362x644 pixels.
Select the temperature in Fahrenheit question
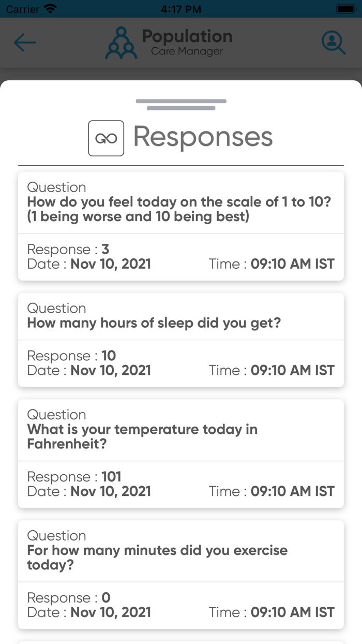tap(142, 436)
